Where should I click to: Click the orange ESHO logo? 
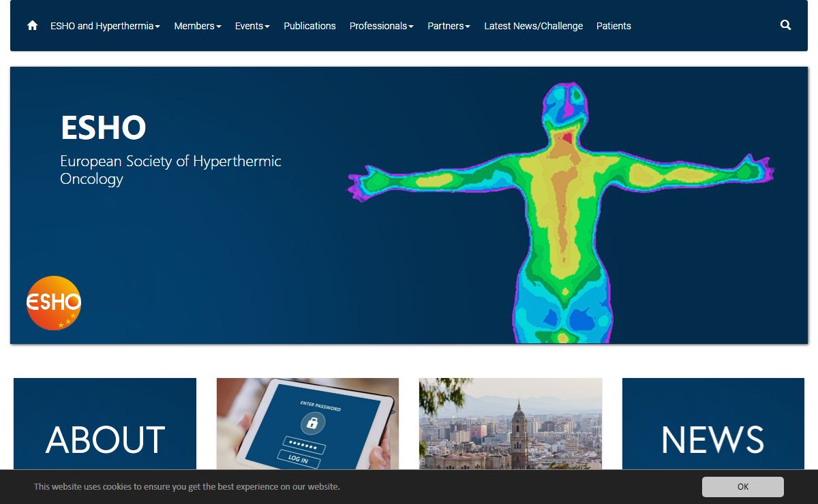point(54,303)
